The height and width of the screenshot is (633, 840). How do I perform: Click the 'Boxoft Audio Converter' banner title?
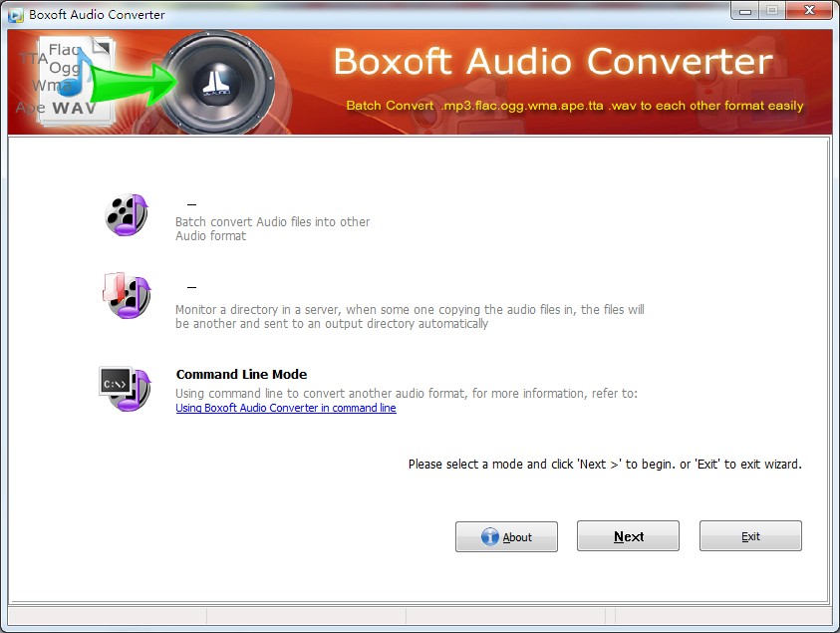pos(553,61)
